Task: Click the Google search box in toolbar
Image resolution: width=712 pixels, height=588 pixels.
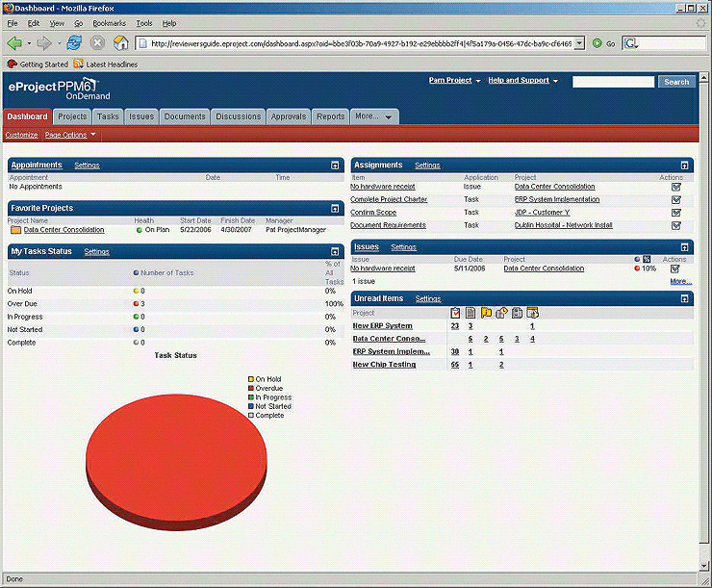Action: (665, 43)
